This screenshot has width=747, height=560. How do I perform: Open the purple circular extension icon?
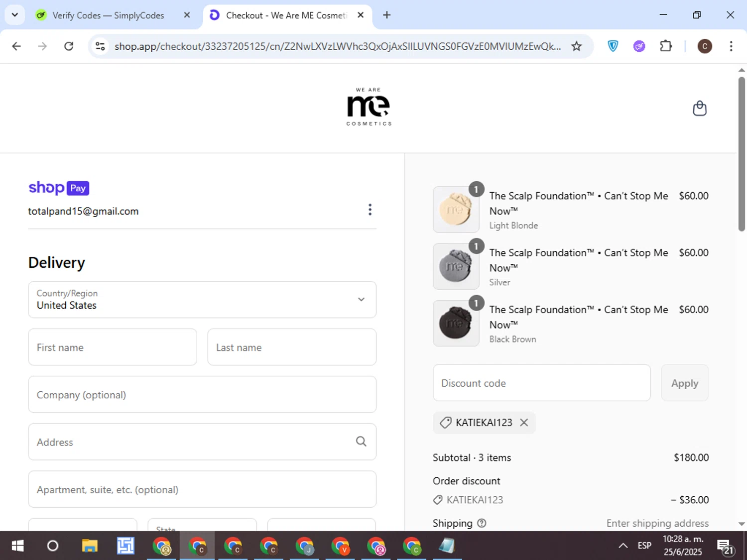click(639, 46)
